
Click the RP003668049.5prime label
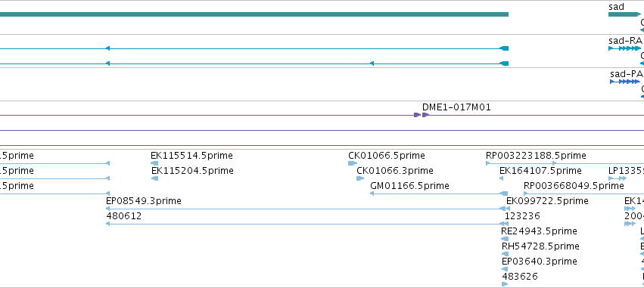(574, 186)
